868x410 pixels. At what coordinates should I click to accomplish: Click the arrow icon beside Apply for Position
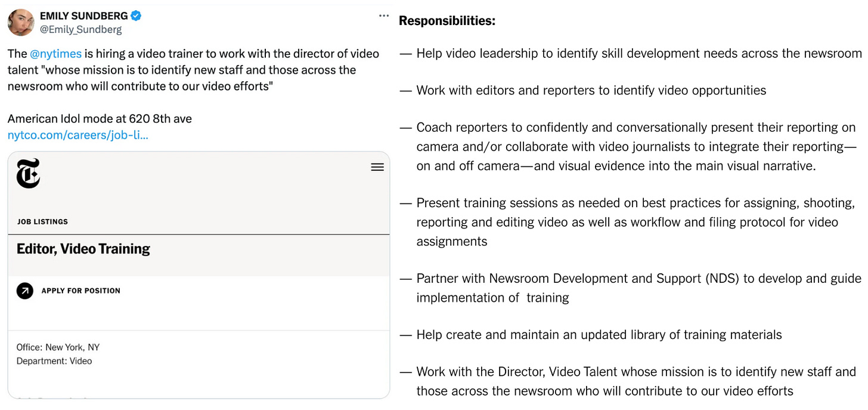click(x=25, y=291)
